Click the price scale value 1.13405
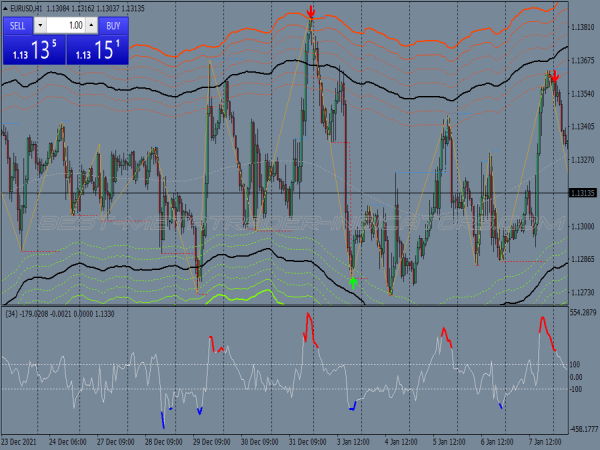The height and width of the screenshot is (450, 600). click(x=583, y=127)
